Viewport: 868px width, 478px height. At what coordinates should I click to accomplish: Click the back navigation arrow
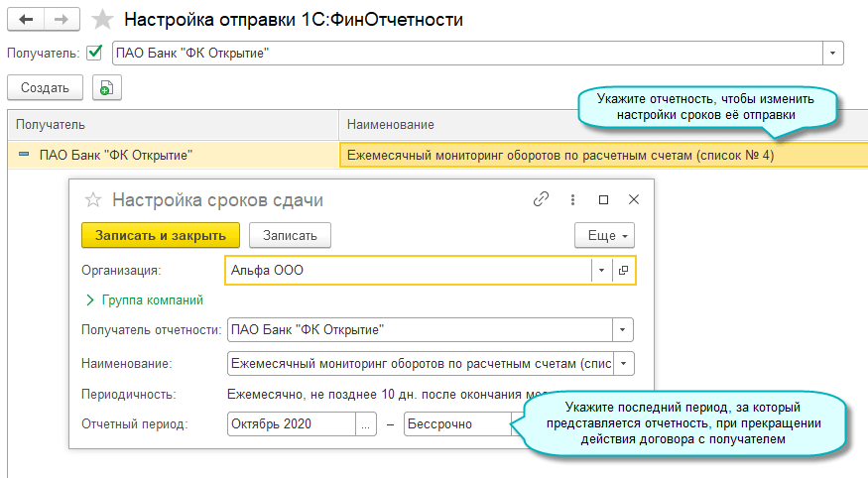pos(26,19)
